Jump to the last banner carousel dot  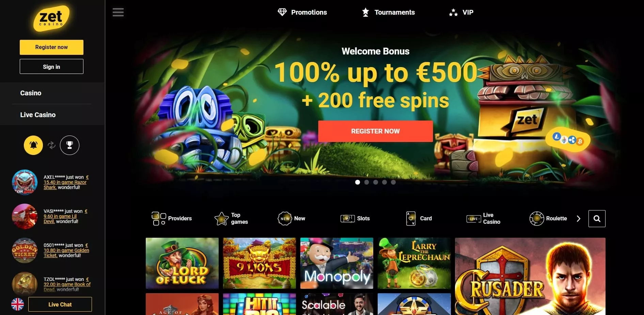pyautogui.click(x=393, y=182)
